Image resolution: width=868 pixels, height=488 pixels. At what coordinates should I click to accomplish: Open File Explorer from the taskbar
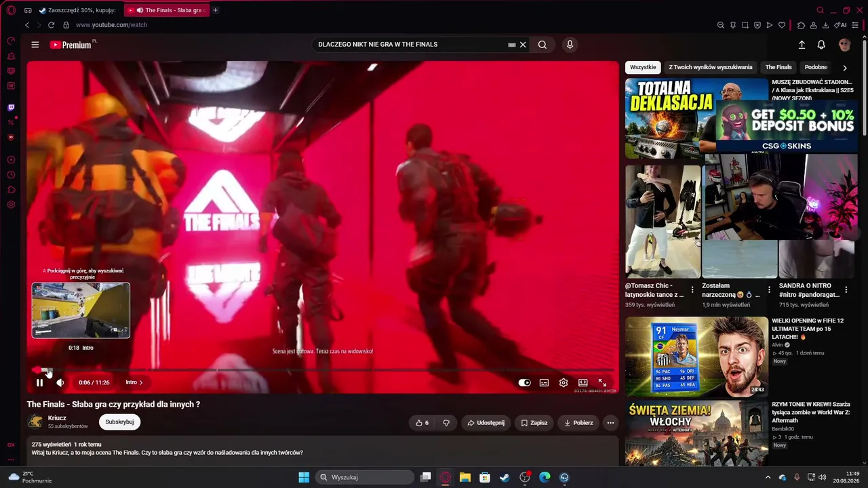(x=465, y=477)
